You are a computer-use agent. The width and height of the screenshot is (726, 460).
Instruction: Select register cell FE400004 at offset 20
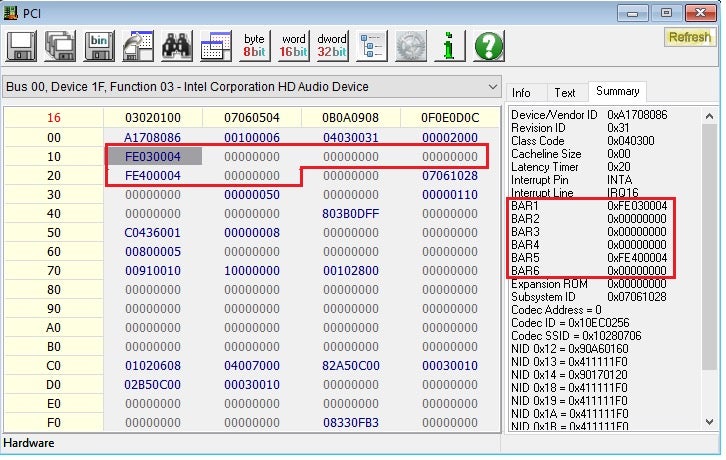[x=153, y=176]
